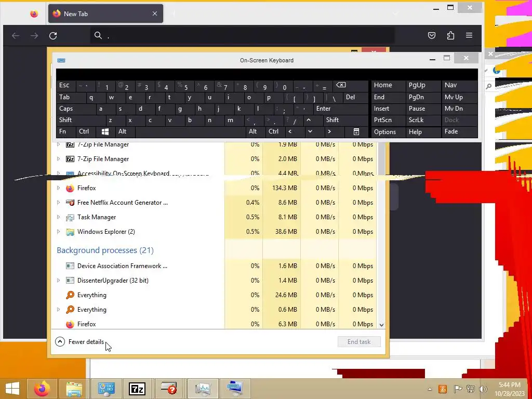Click the Windows logo key on keyboard

[x=105, y=131]
